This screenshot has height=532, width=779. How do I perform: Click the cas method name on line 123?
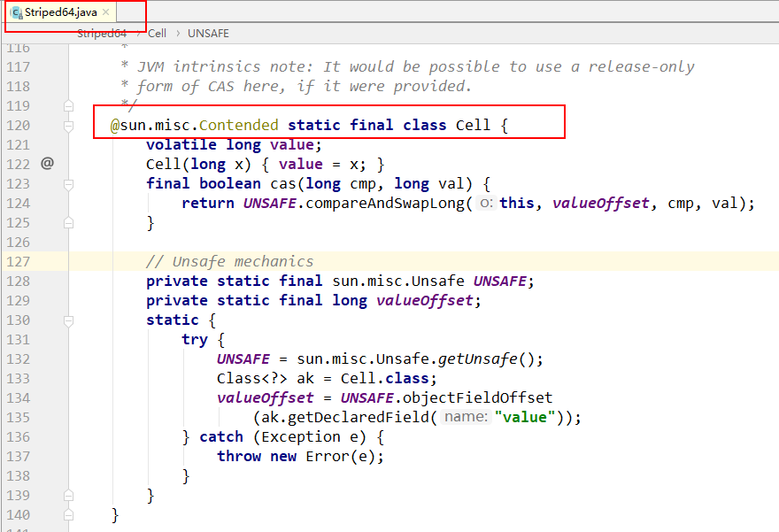283,183
